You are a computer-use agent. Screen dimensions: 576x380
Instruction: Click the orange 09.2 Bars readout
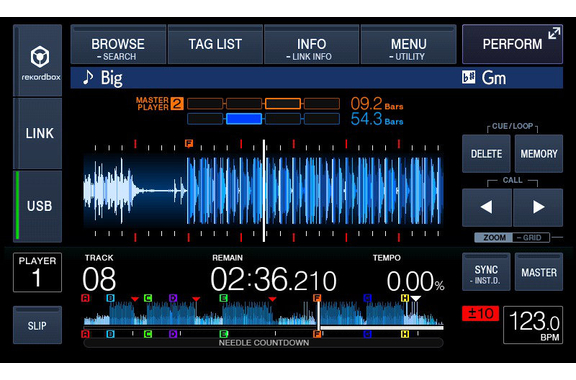(377, 104)
